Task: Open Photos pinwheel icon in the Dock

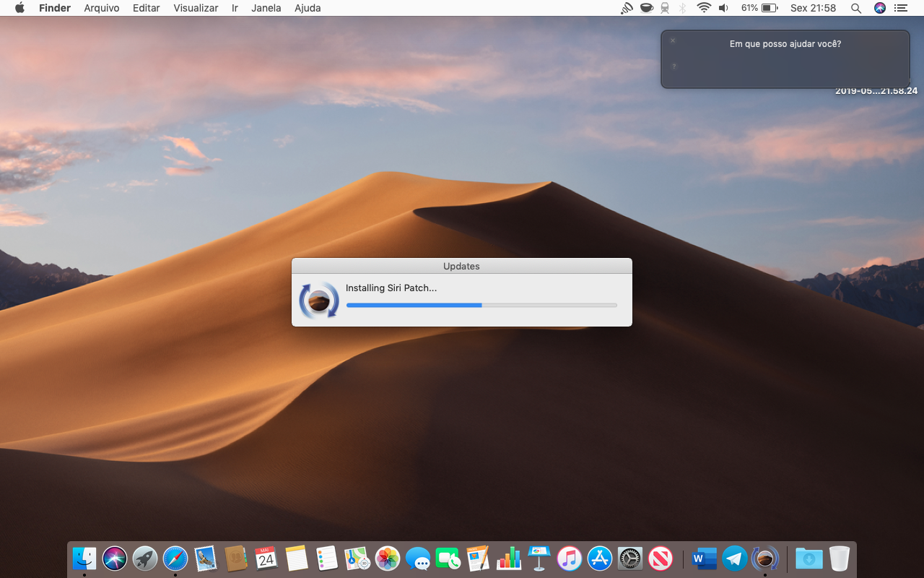Action: 388,558
